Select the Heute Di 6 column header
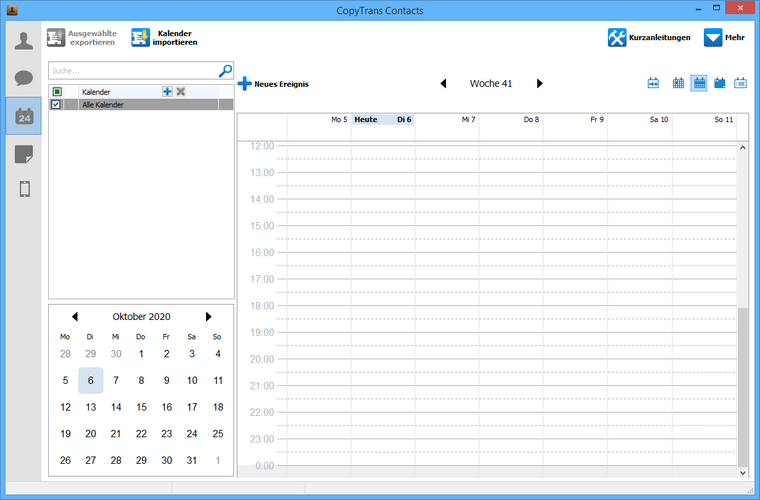 coord(382,120)
